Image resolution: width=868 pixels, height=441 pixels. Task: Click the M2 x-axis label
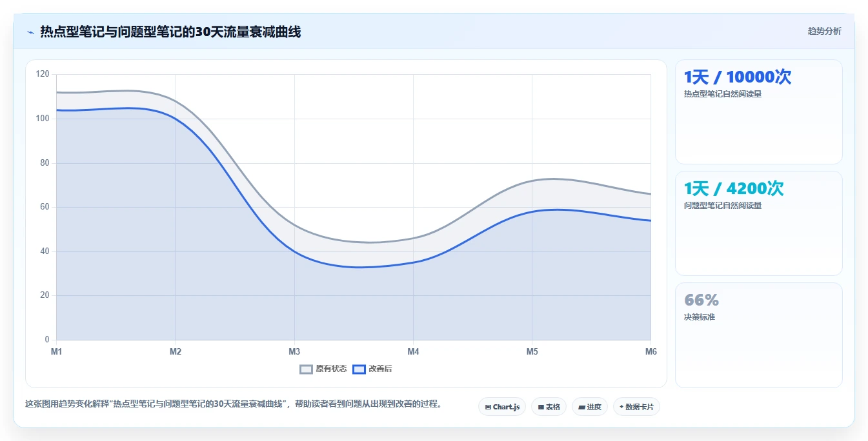(175, 351)
